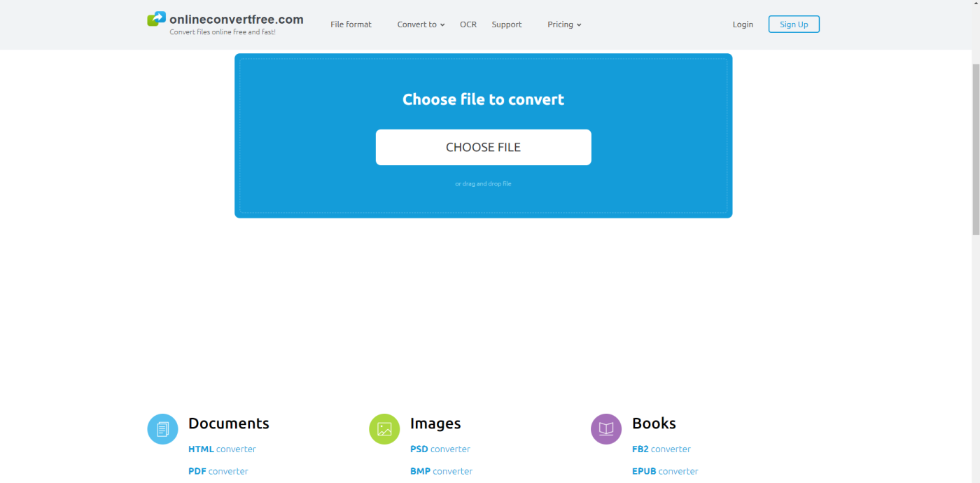Viewport: 980px width, 483px height.
Task: Open the FB2 converter link
Action: click(661, 449)
